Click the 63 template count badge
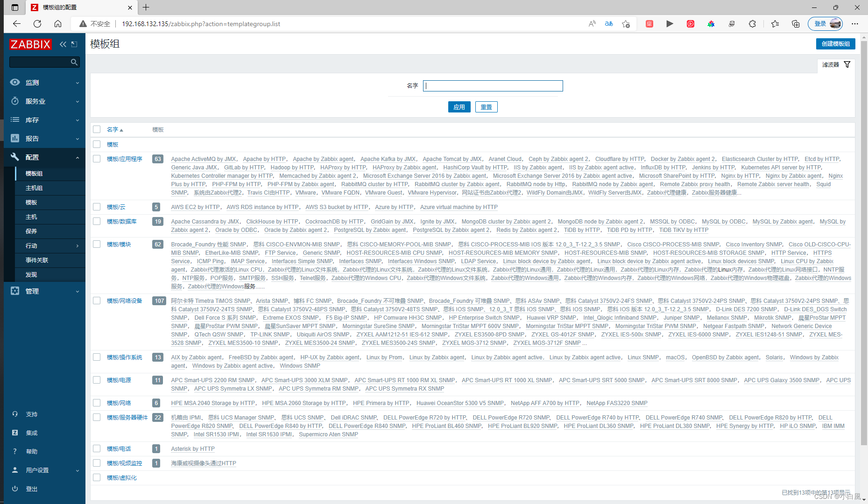 (x=158, y=159)
